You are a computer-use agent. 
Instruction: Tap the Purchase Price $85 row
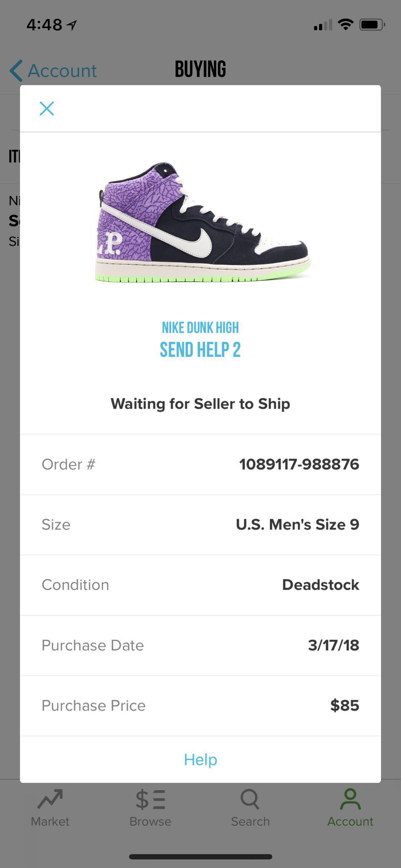pyautogui.click(x=200, y=705)
